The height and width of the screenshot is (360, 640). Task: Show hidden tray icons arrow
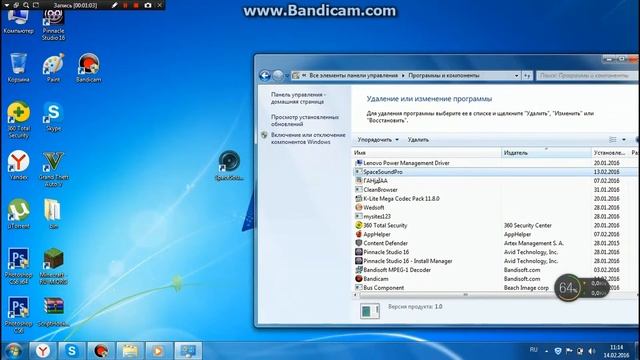click(x=547, y=351)
